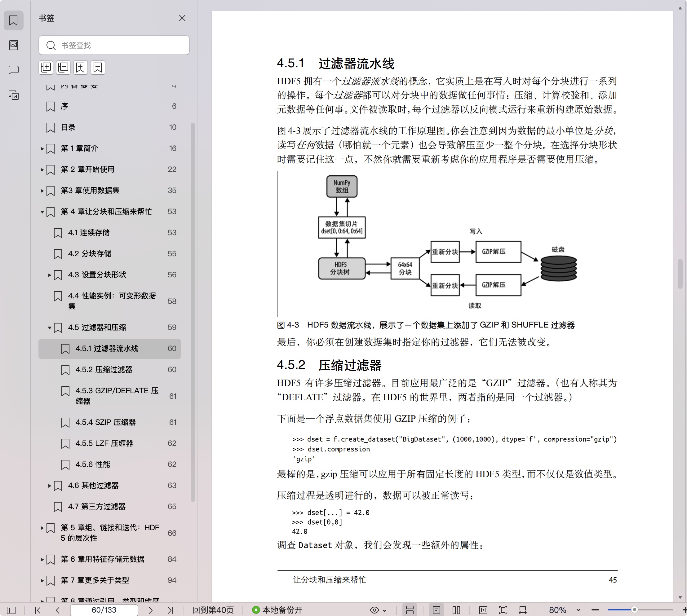Click the document vertical scrollbar thumb
The height and width of the screenshot is (616, 687).
click(x=680, y=274)
